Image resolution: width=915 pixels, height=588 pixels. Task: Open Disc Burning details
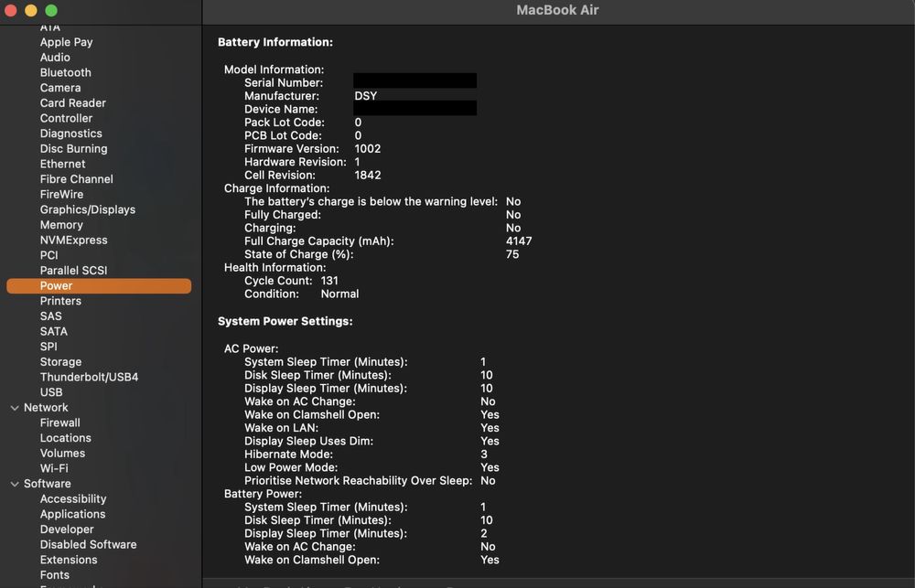pos(73,149)
